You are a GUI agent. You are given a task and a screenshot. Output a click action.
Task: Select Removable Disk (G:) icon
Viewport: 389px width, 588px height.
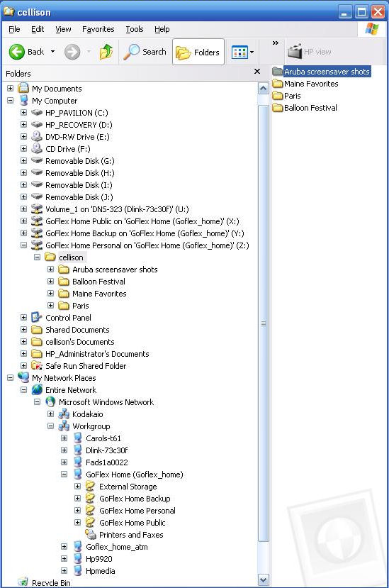pyautogui.click(x=37, y=160)
